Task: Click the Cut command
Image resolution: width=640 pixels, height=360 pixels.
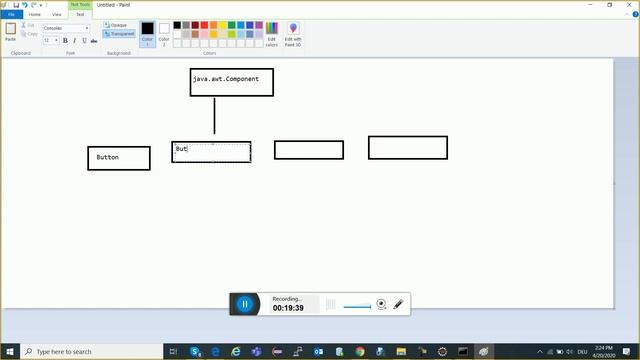Action: coord(28,25)
